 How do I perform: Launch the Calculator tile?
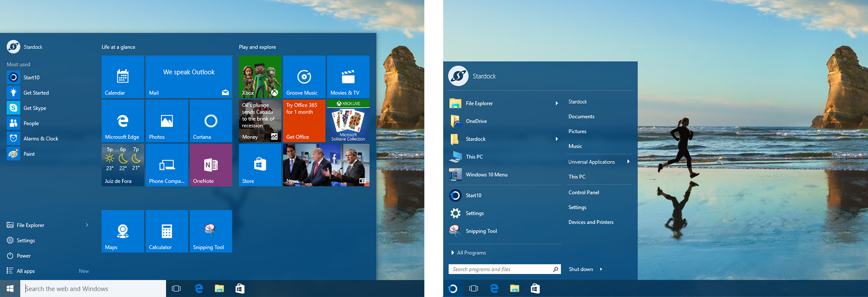coord(167,231)
